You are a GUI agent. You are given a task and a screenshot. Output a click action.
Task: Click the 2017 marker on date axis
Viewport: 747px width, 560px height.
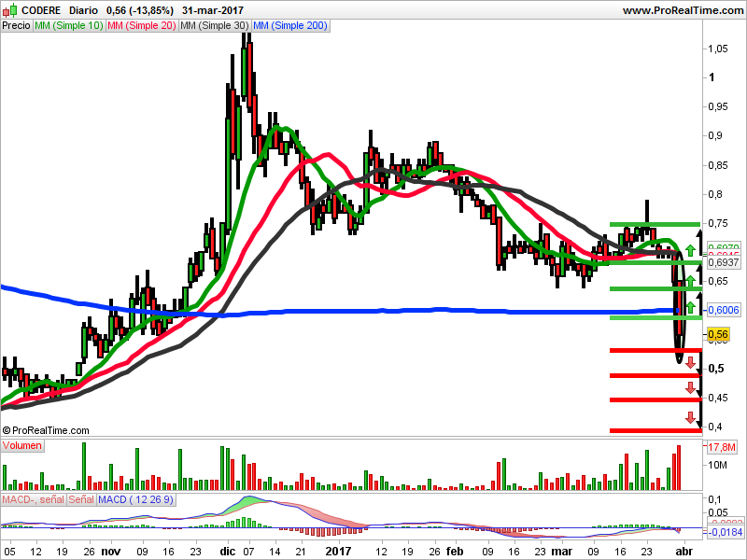(x=337, y=552)
